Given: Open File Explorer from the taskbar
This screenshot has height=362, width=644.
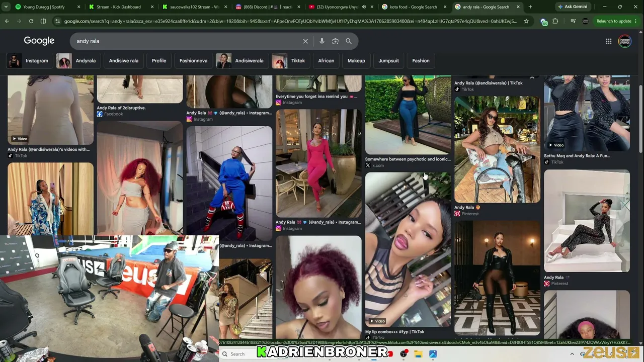Looking at the screenshot, I should (x=418, y=354).
